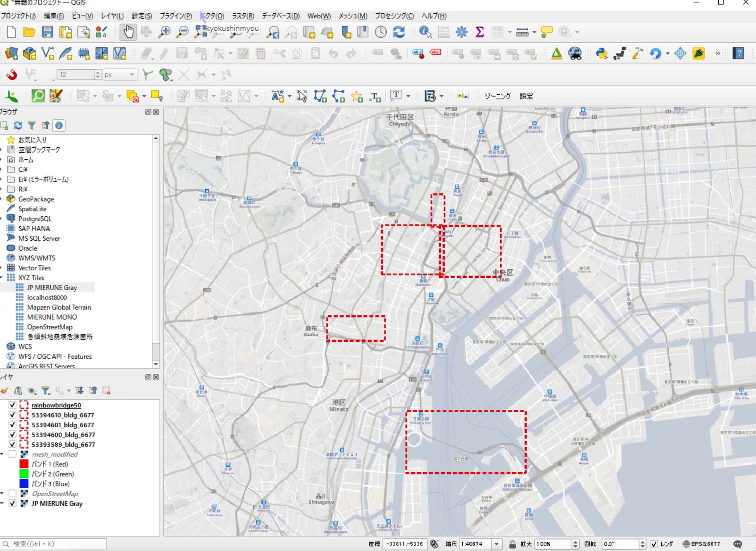The image size is (756, 551).
Task: Save project with the floppy disk icon
Action: [x=47, y=32]
